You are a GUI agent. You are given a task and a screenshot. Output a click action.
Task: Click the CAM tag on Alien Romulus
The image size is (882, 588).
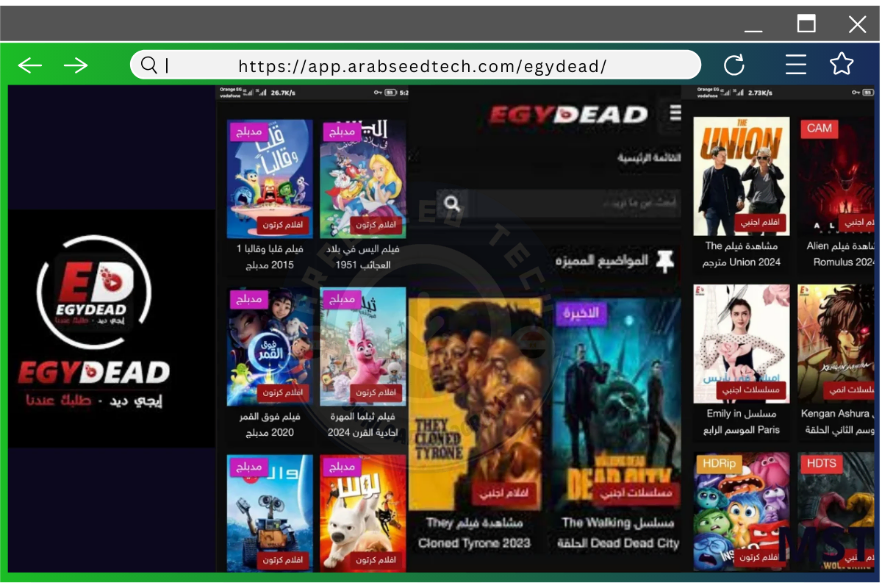click(819, 129)
